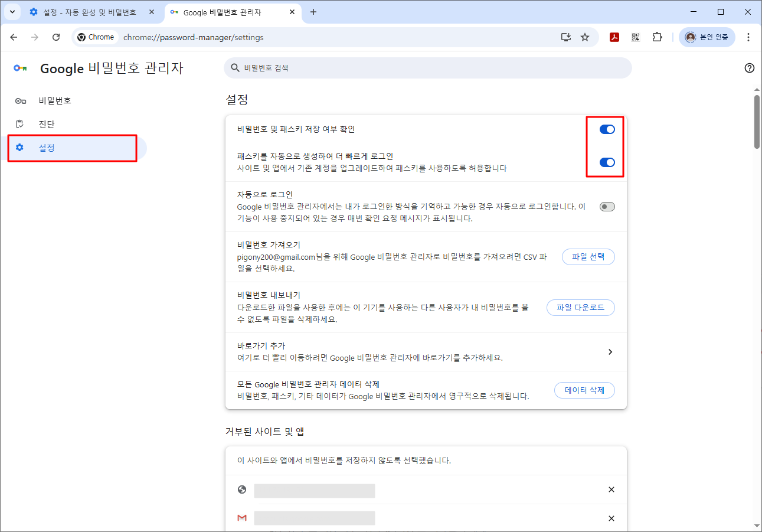Click the install app icon in address bar
Screen dimensions: 762x532
click(x=566, y=37)
